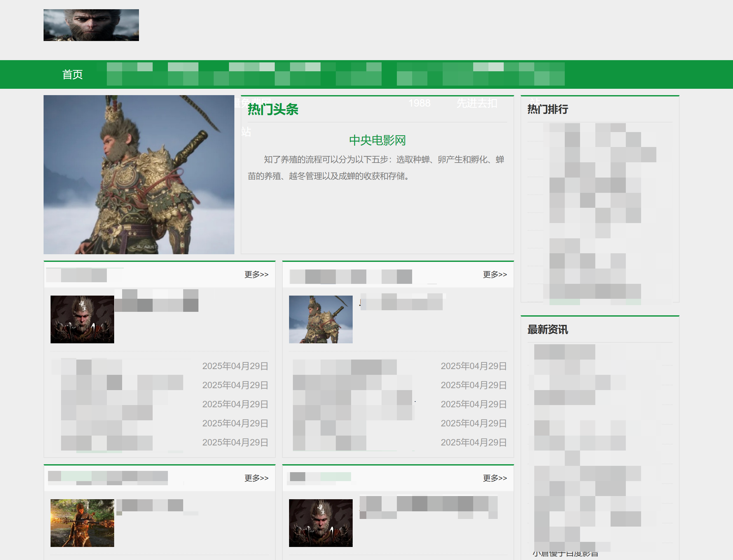
Task: Click last 2025年04月29日 date in right list
Action: coord(474,442)
